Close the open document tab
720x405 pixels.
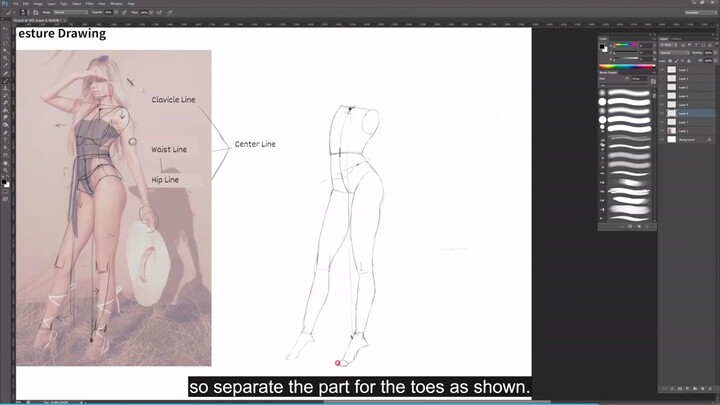click(x=65, y=20)
